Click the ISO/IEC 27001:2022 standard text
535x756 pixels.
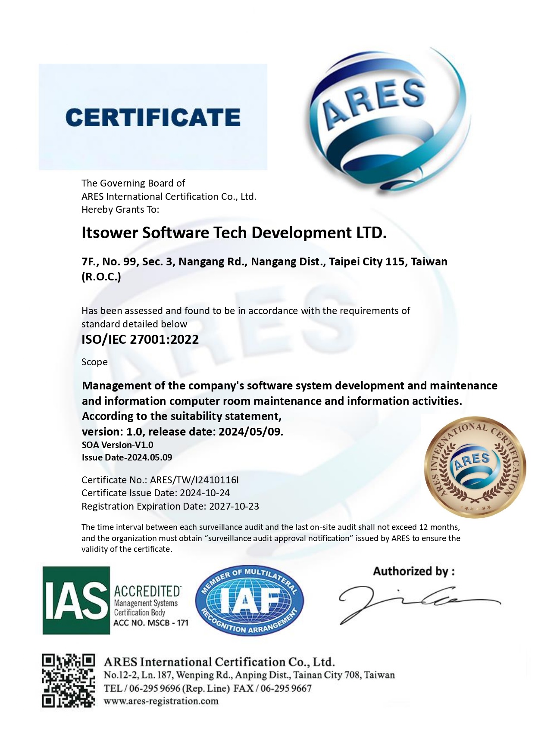(x=140, y=339)
